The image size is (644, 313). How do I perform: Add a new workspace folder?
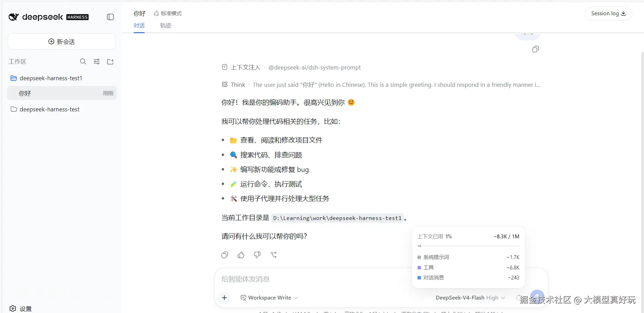click(x=110, y=62)
